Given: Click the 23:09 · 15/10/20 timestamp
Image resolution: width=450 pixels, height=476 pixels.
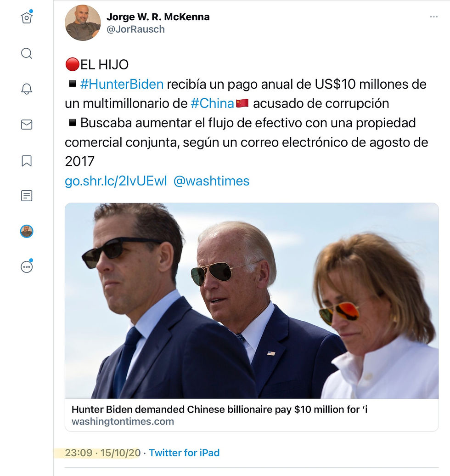Looking at the screenshot, I should click(x=102, y=453).
